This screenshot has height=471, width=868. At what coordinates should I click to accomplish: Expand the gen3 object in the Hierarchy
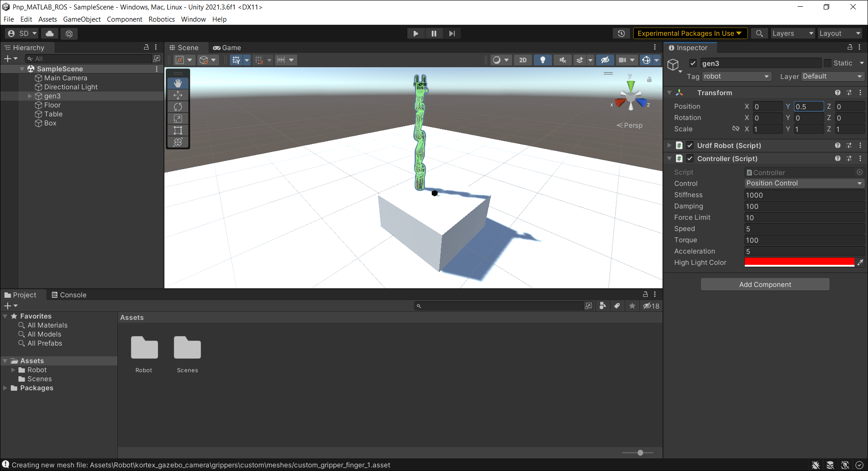30,96
